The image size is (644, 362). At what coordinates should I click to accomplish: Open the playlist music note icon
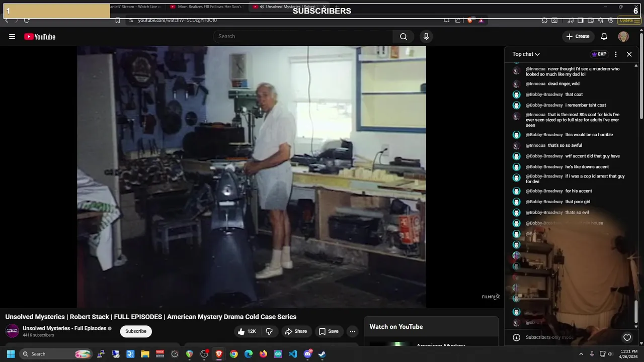coord(571,20)
